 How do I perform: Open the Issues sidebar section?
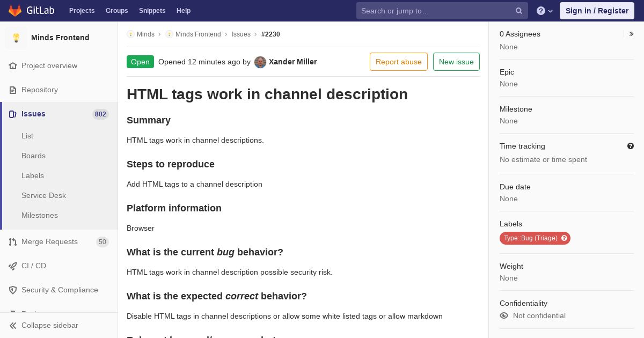pyautogui.click(x=59, y=114)
